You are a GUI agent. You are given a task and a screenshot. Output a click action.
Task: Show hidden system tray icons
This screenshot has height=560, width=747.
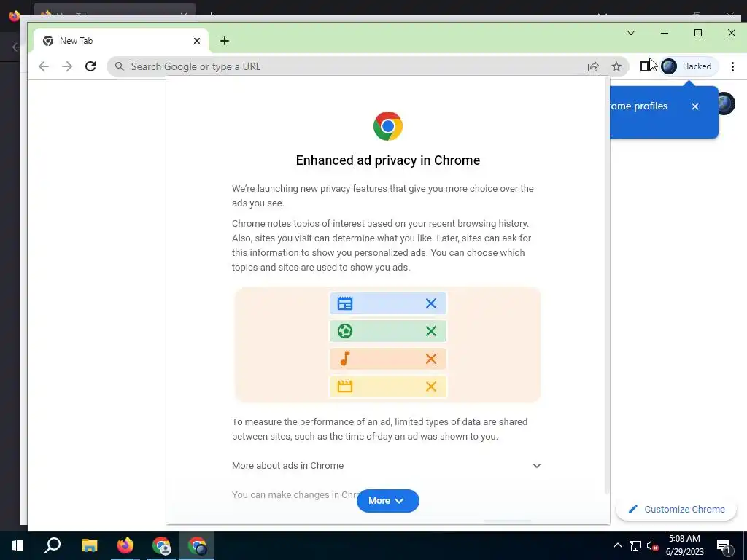click(x=617, y=545)
